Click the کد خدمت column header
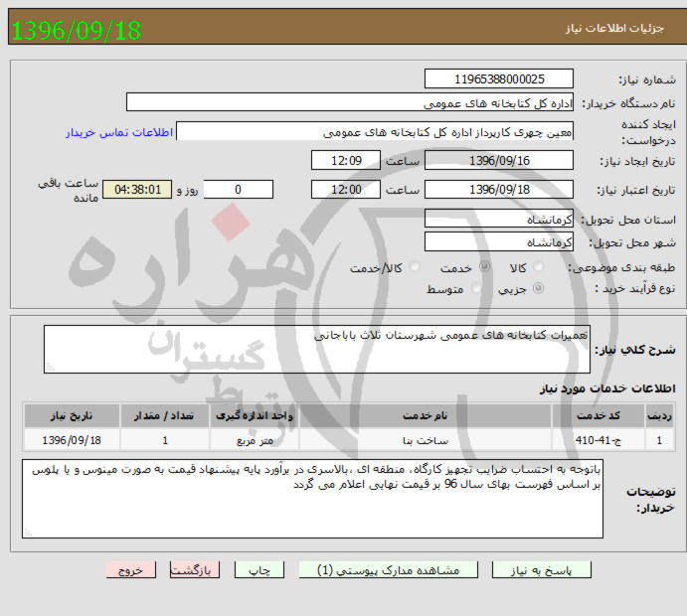687x616 pixels. tap(599, 415)
